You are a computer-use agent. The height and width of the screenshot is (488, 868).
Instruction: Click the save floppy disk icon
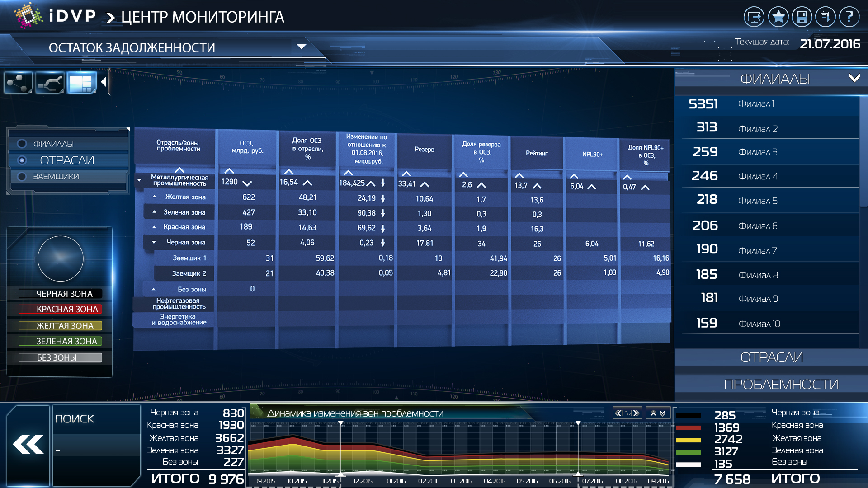[x=802, y=17]
